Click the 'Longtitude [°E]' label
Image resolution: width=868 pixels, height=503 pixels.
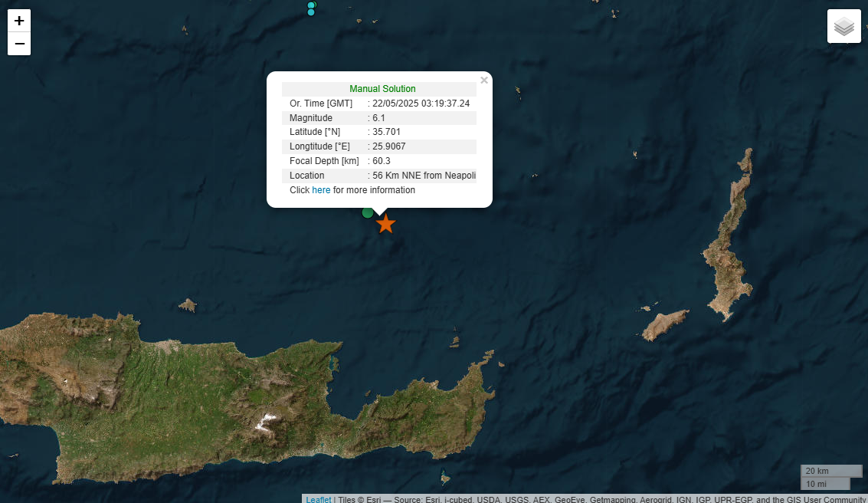click(x=320, y=146)
